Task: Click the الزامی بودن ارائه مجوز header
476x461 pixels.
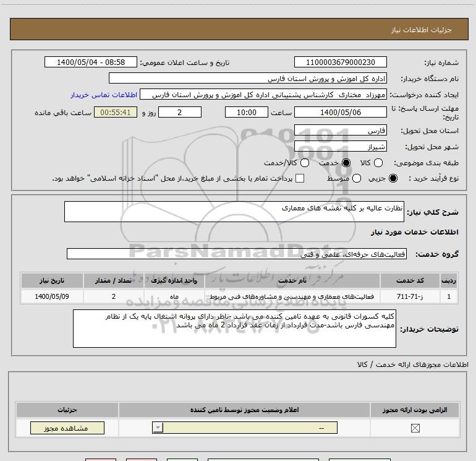Action: (415, 410)
